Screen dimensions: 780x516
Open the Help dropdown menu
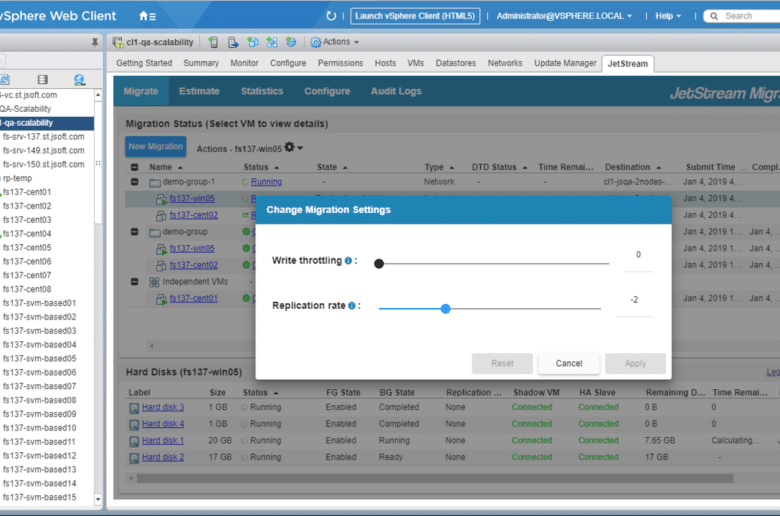point(668,16)
